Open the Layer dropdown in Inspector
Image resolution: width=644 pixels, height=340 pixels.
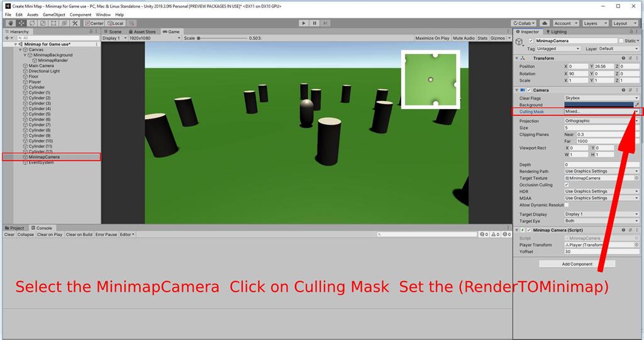pyautogui.click(x=619, y=48)
